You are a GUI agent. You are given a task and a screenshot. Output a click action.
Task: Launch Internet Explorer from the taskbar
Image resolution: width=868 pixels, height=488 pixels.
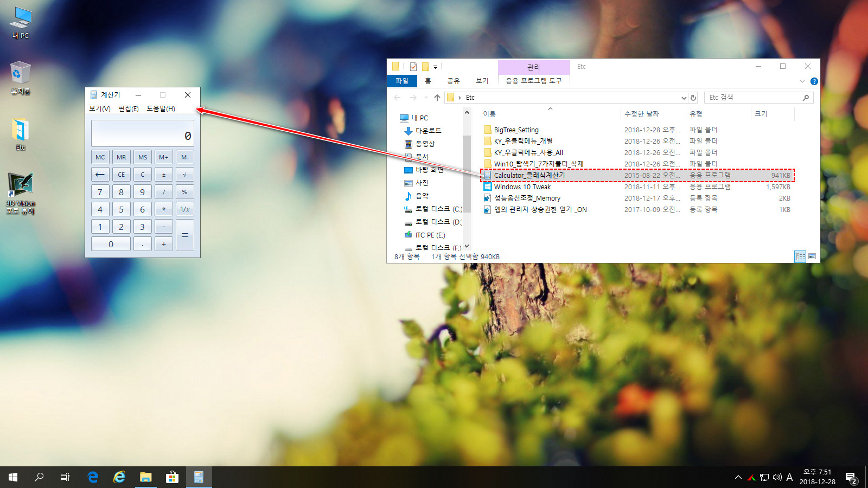coord(119,477)
